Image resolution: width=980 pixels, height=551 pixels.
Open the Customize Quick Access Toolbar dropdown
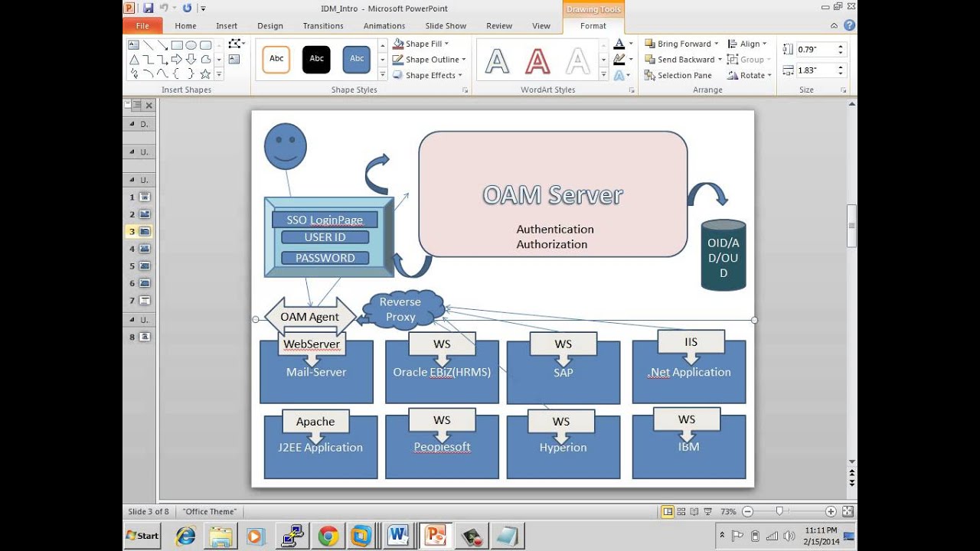click(x=203, y=8)
